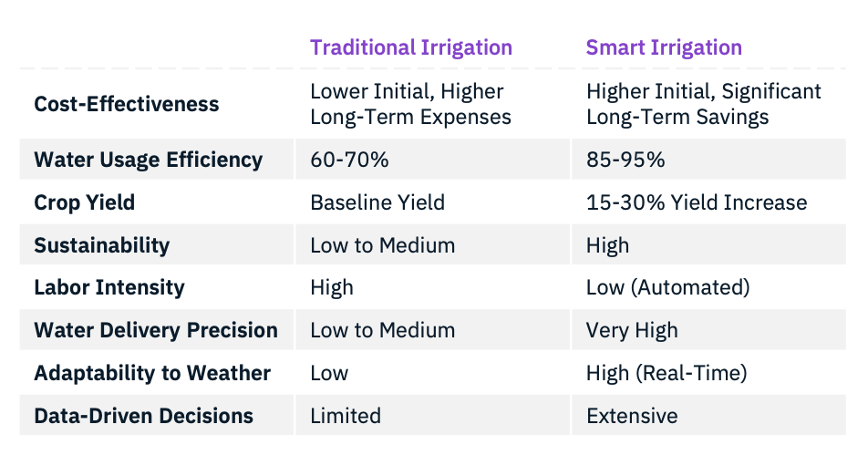
Task: Select the Higher Initial, Significant Long-Term Savings cell
Action: point(703,104)
